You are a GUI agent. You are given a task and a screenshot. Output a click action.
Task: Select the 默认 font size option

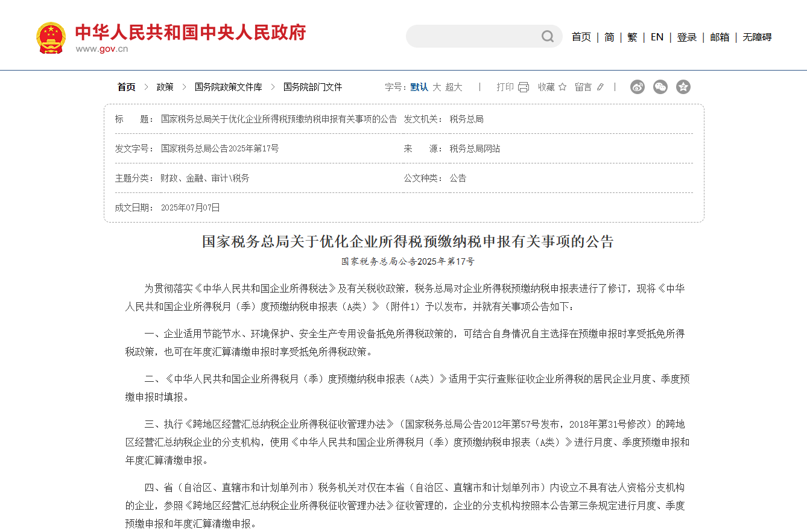(419, 87)
